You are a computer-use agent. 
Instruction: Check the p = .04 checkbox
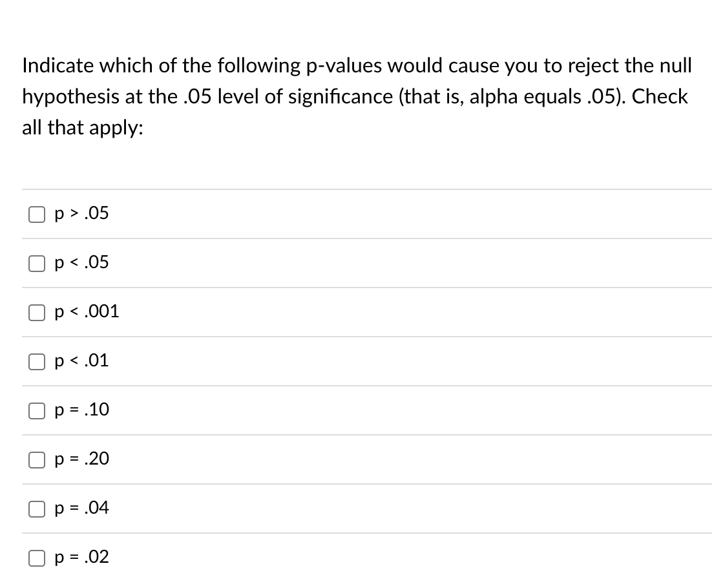pyautogui.click(x=36, y=509)
